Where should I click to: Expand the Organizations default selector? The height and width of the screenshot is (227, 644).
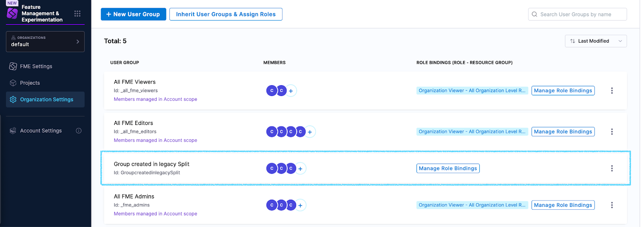45,41
